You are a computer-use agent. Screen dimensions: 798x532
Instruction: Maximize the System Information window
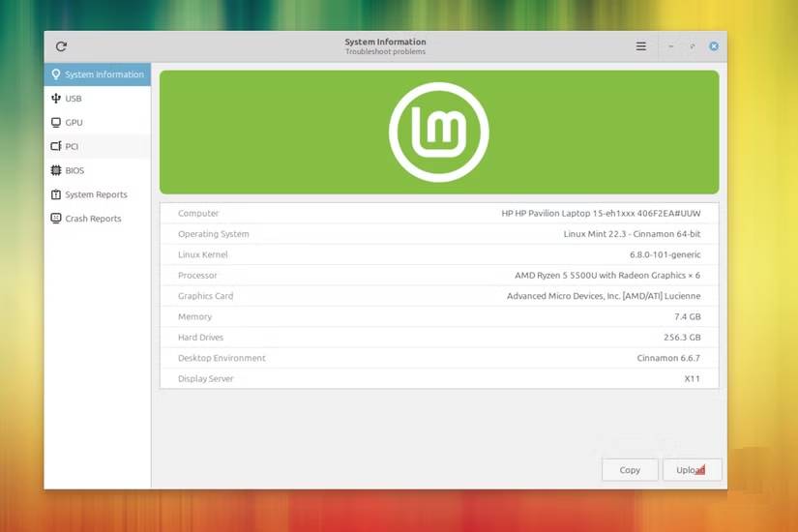[x=693, y=46]
